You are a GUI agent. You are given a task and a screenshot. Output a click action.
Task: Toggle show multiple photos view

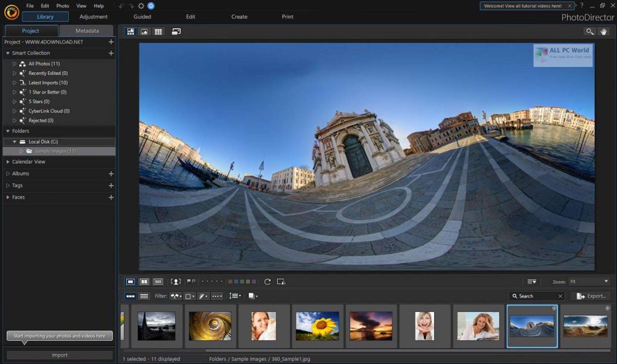(x=158, y=282)
